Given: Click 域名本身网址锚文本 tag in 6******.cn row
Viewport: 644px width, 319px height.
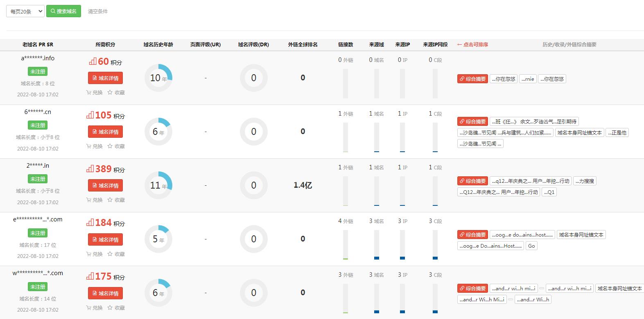Looking at the screenshot, I should pyautogui.click(x=579, y=132).
